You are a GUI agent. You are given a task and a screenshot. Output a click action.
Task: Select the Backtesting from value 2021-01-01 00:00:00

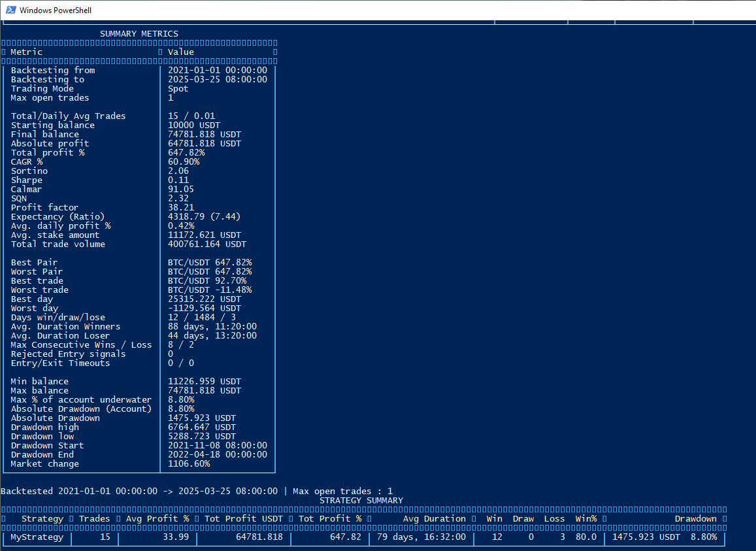pos(218,71)
